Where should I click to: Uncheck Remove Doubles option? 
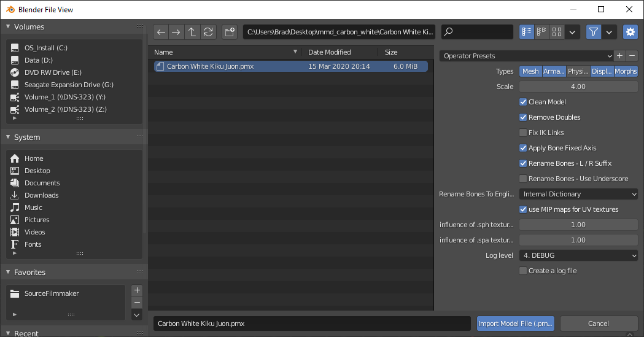tap(523, 117)
